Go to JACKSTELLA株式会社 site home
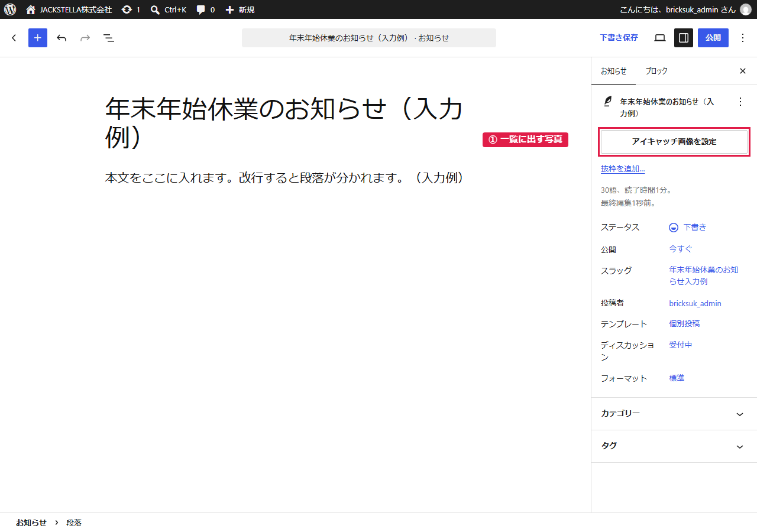Screen dimensions: 757x532 [x=69, y=9]
